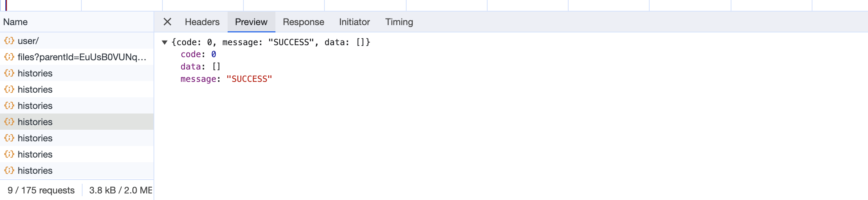
Task: Select the second histories request
Action: [x=77, y=89]
